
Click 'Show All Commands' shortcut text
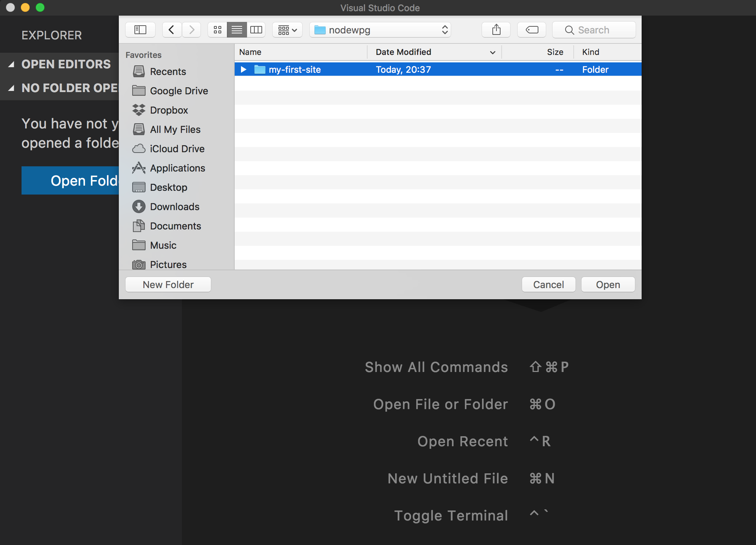(x=436, y=367)
